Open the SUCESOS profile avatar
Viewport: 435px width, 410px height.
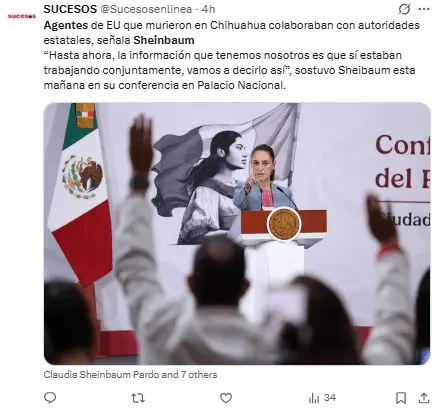(22, 16)
